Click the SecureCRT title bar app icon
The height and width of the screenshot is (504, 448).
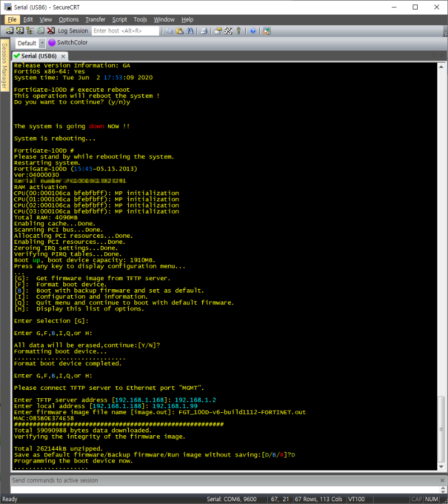8,7
